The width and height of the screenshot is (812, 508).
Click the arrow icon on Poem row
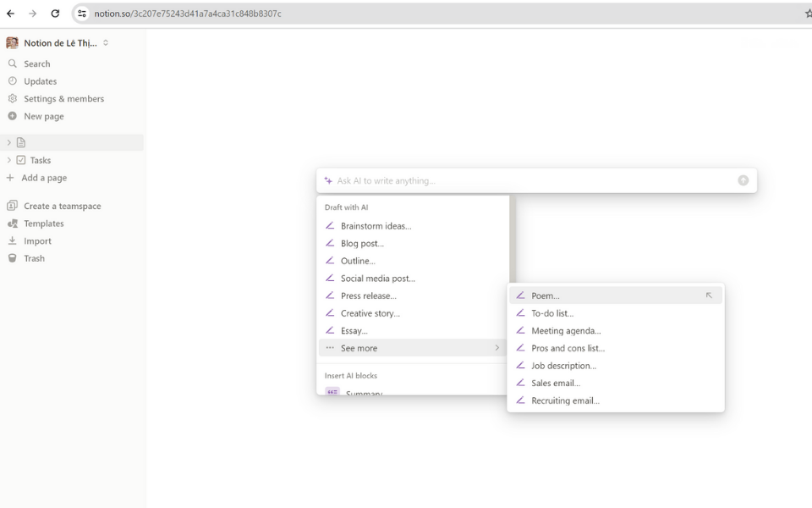[x=709, y=295]
